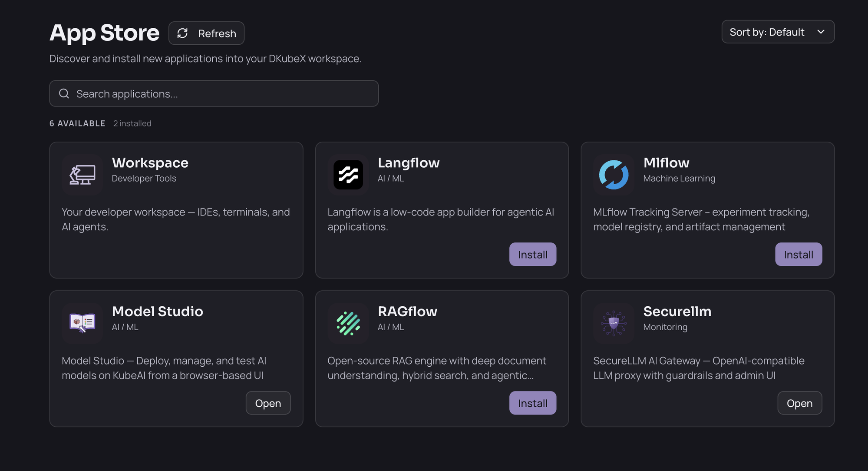
Task: Click the Securellm app icon
Action: click(x=614, y=323)
